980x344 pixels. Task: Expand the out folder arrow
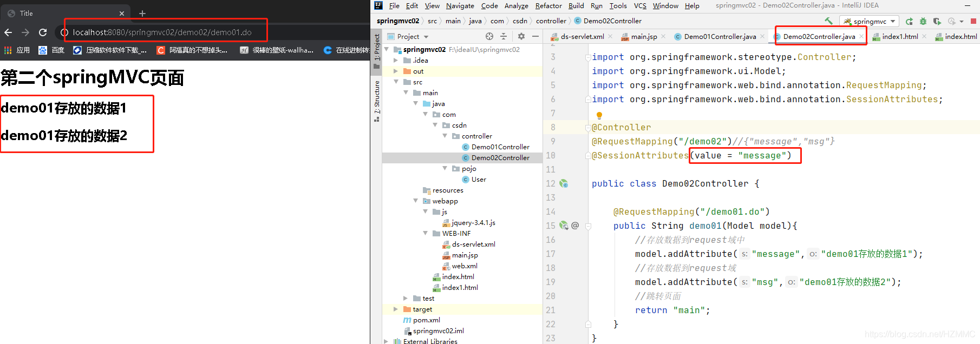[x=396, y=71]
